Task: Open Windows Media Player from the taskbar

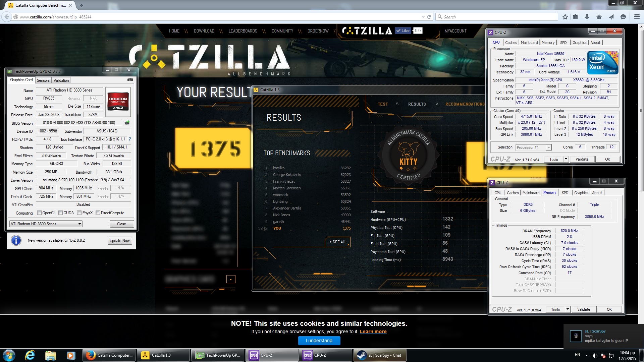Action: pos(71,355)
